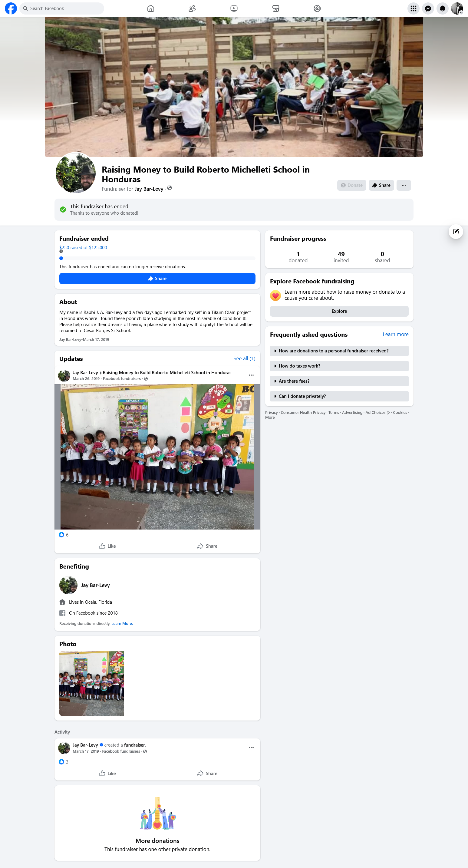Open the Cookies footer link
This screenshot has height=868, width=468.
click(x=400, y=412)
